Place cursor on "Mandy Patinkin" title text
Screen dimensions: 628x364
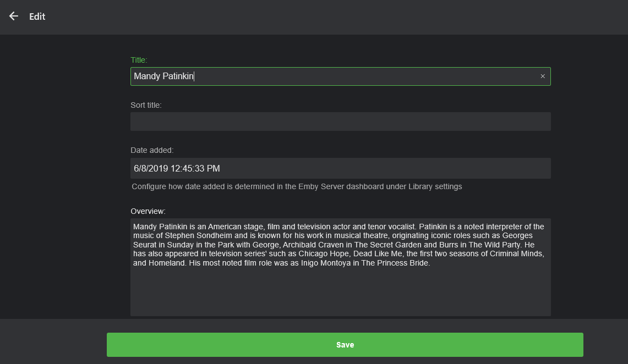click(x=163, y=76)
